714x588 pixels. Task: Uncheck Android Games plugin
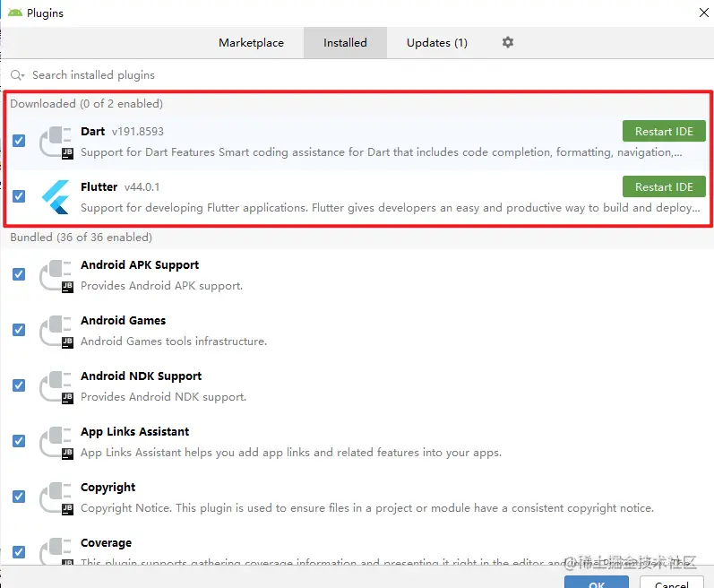(x=19, y=330)
